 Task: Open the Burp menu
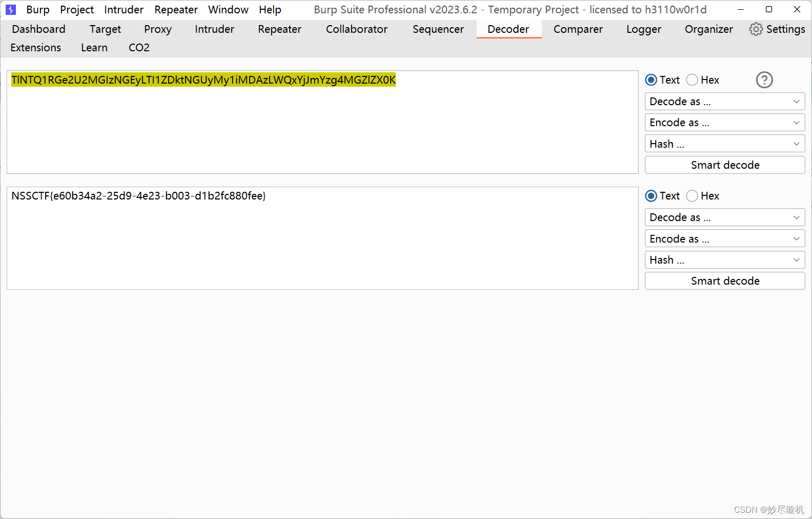pyautogui.click(x=38, y=10)
